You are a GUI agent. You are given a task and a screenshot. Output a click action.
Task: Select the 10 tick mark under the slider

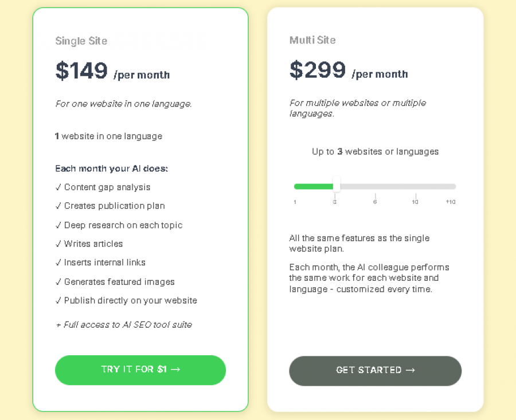click(415, 202)
